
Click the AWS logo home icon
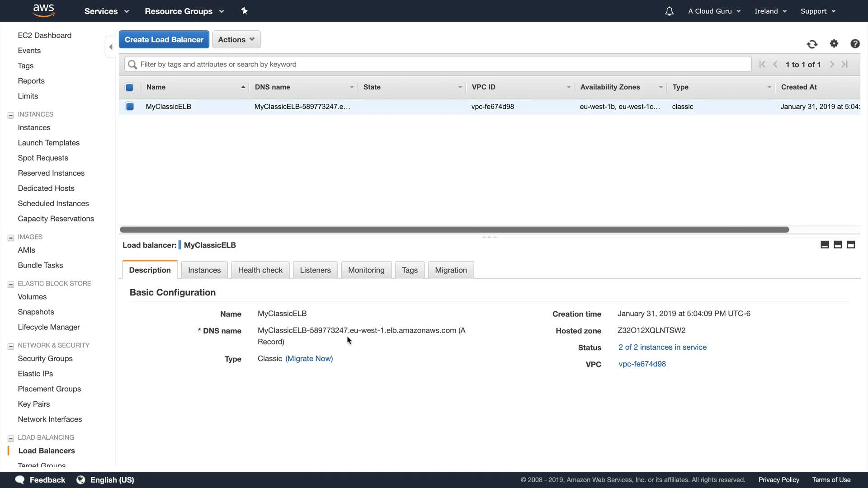point(44,10)
